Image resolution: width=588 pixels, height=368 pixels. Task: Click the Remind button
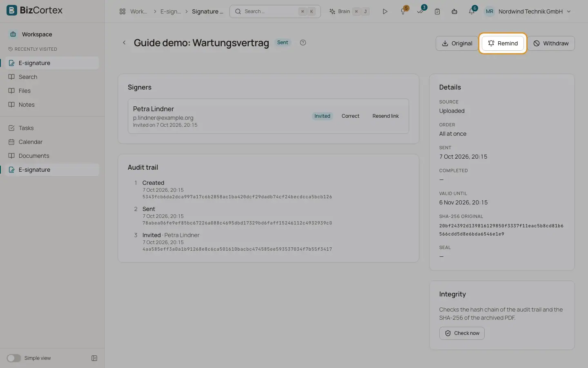503,43
